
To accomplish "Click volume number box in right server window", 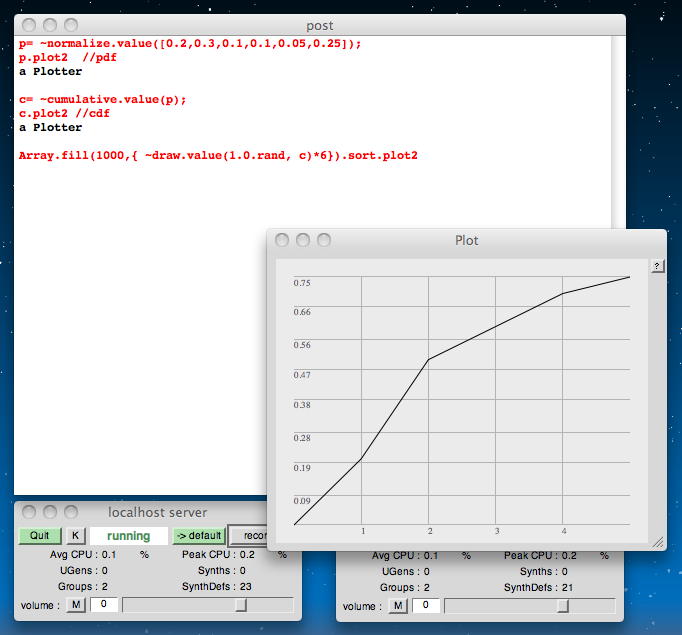I will 426,605.
